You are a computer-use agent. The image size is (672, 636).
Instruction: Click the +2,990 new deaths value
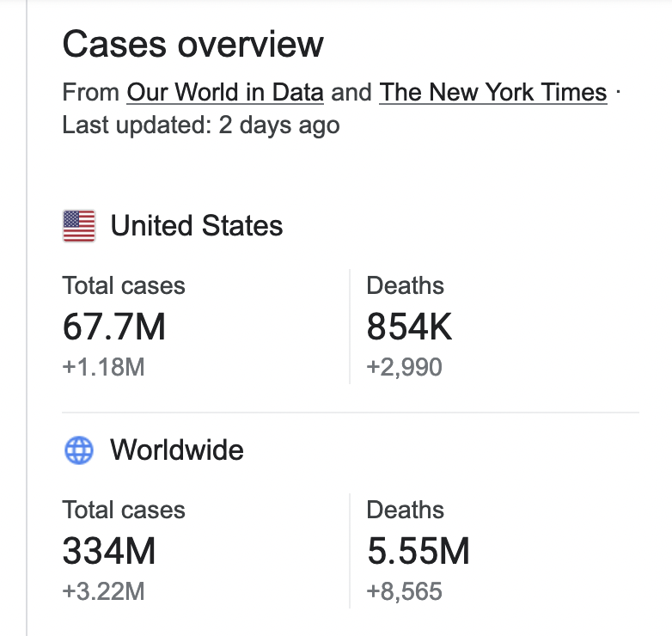click(404, 368)
